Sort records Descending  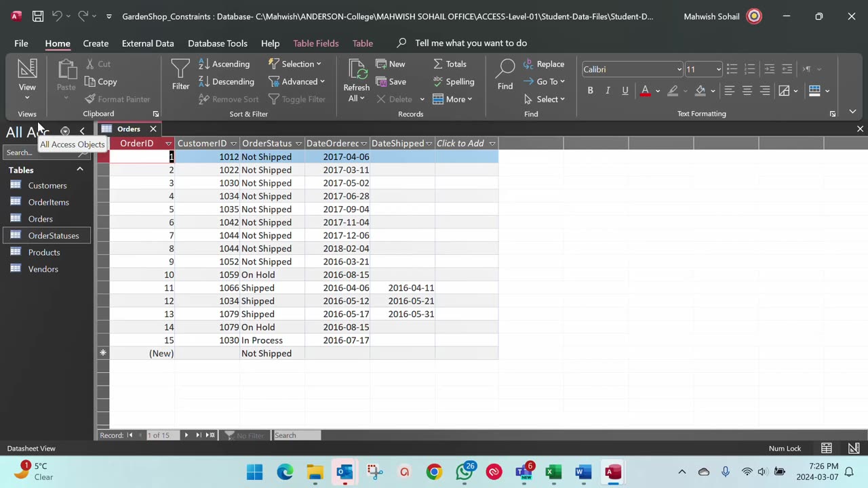(226, 81)
